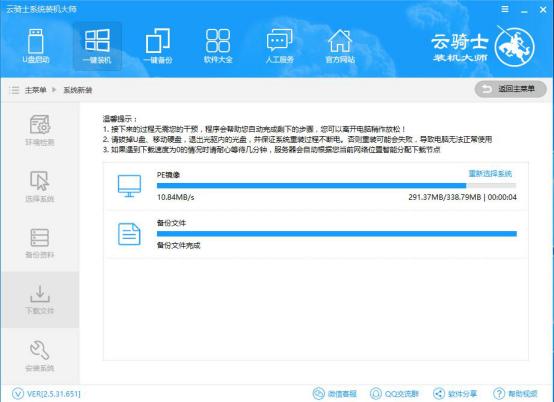Click the version check icon
Image resolution: width=554 pixels, height=402 pixels.
pos(18,393)
